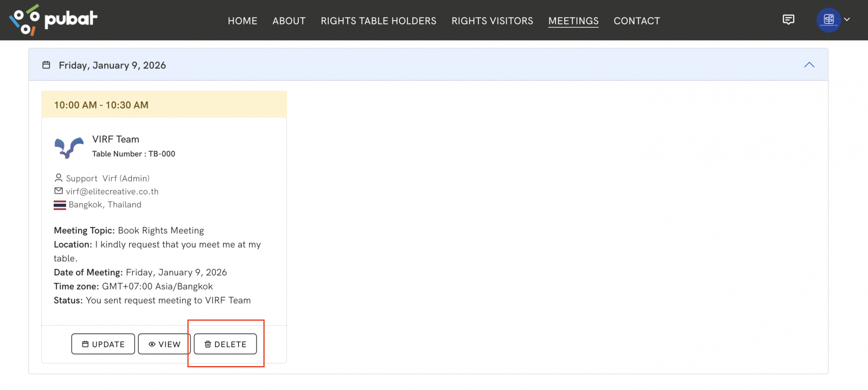Delete the VIRF Team meeting

tap(225, 344)
